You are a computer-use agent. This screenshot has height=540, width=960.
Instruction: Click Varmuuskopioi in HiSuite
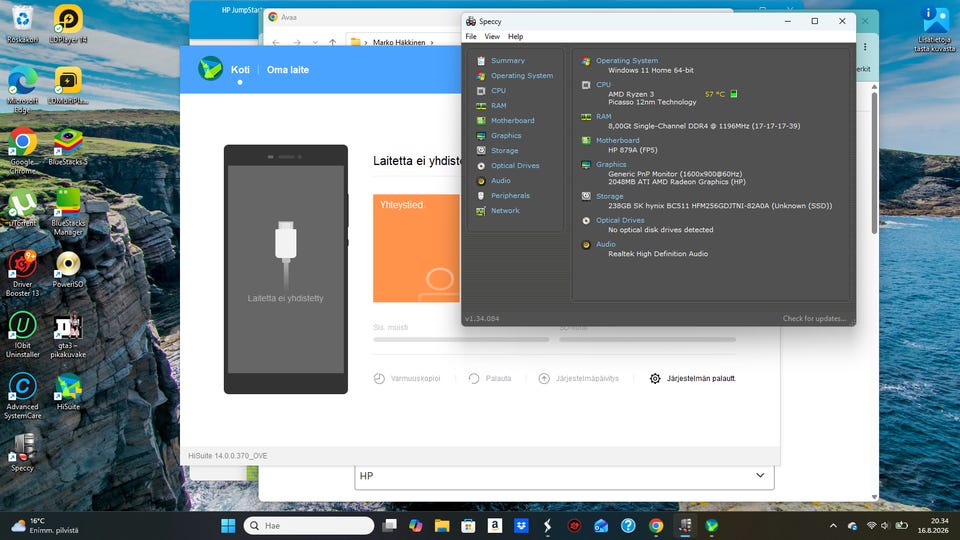[407, 379]
